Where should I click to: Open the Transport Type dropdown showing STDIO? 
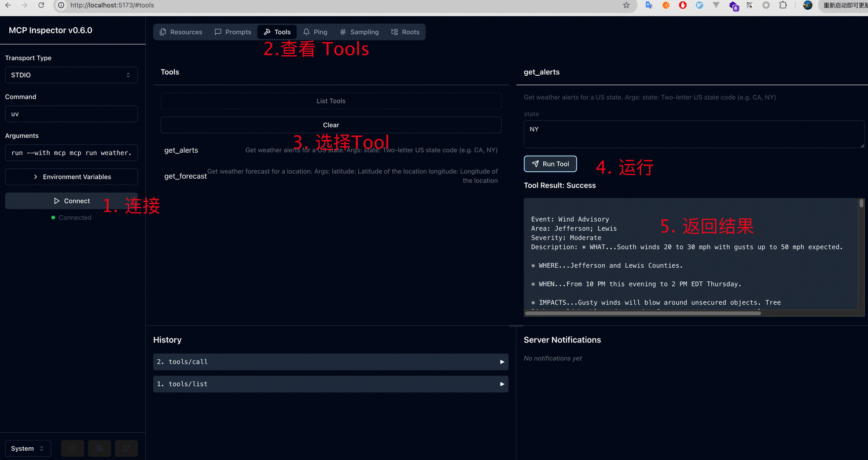[x=71, y=75]
